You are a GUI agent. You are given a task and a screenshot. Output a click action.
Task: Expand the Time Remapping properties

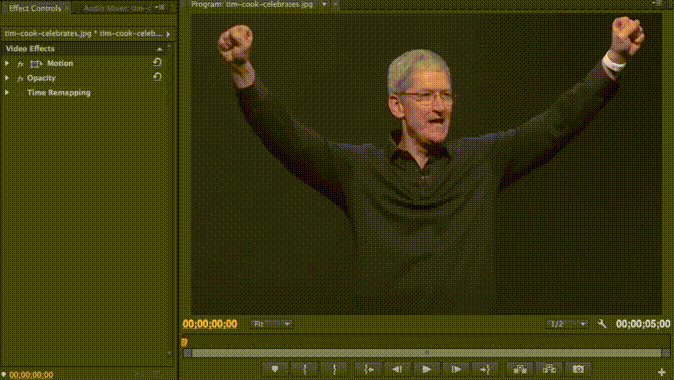coord(7,92)
